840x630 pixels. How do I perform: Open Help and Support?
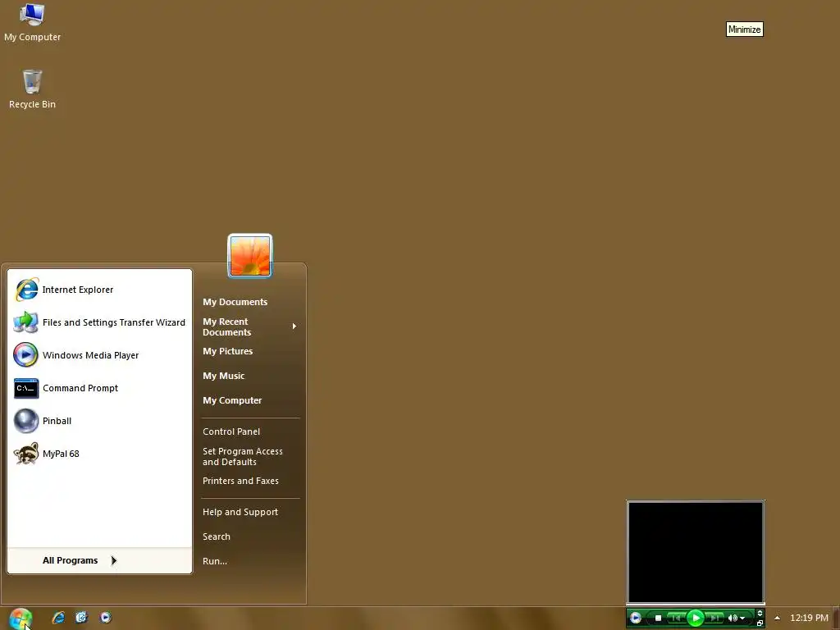pos(249,512)
